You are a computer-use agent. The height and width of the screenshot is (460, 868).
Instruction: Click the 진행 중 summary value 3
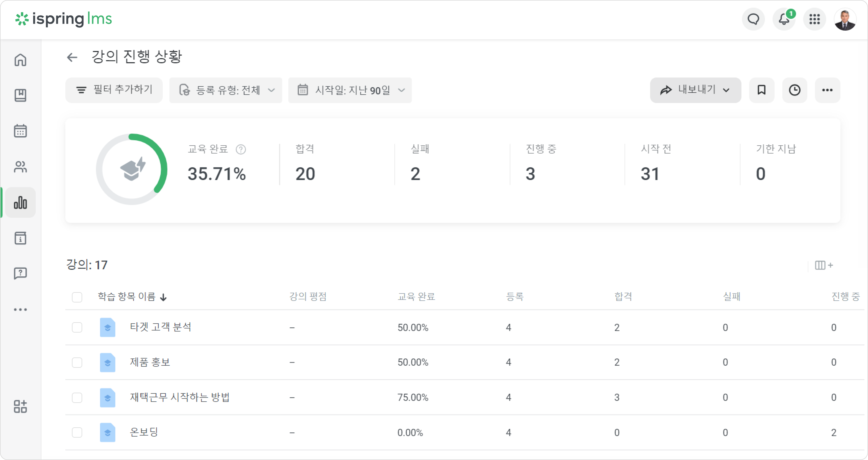coord(530,174)
